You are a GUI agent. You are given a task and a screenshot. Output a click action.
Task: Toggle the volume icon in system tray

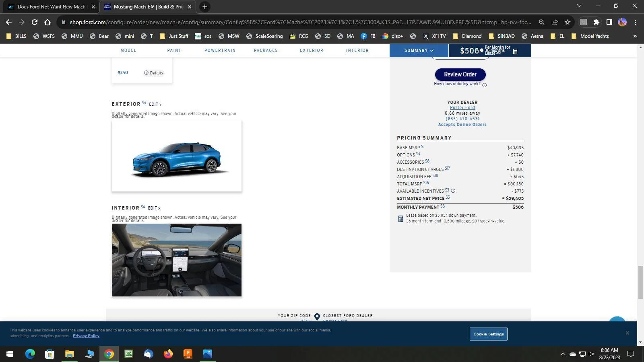point(592,354)
